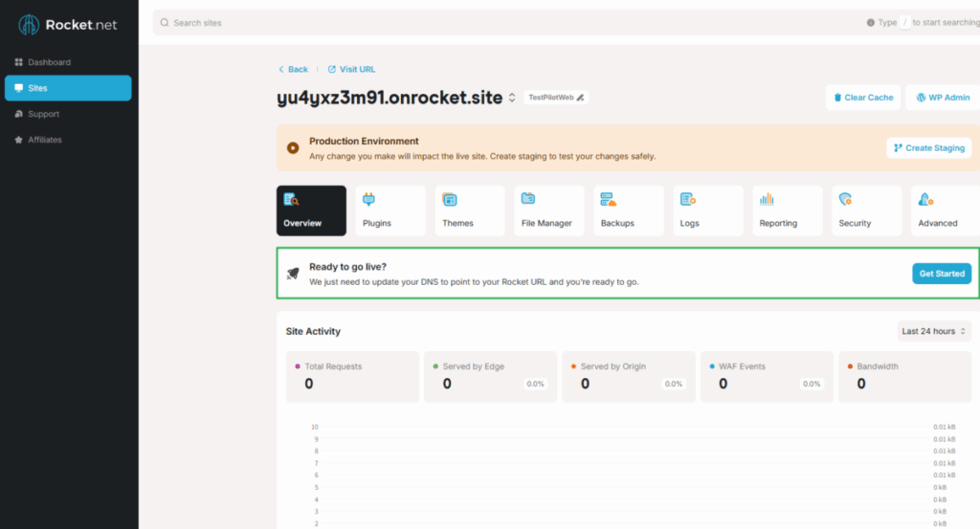Open Support from the sidebar
This screenshot has width=980, height=529.
pos(43,114)
